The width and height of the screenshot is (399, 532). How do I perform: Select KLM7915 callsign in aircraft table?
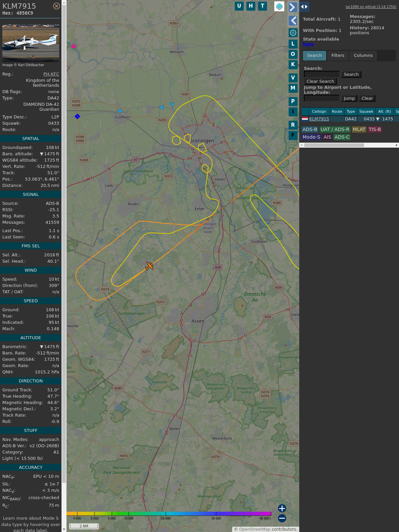coord(319,119)
